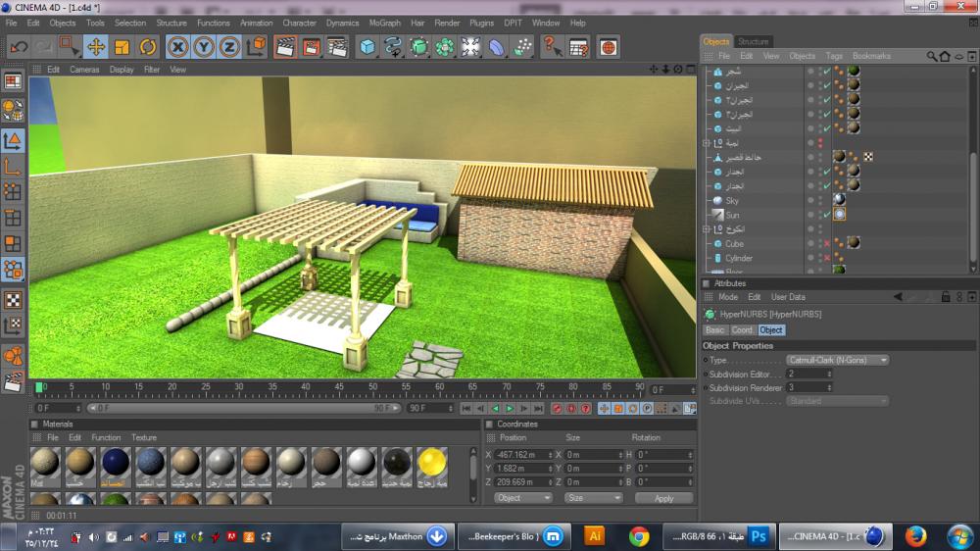Click the Coord. attribute button
This screenshot has width=980, height=551.
[x=743, y=330]
